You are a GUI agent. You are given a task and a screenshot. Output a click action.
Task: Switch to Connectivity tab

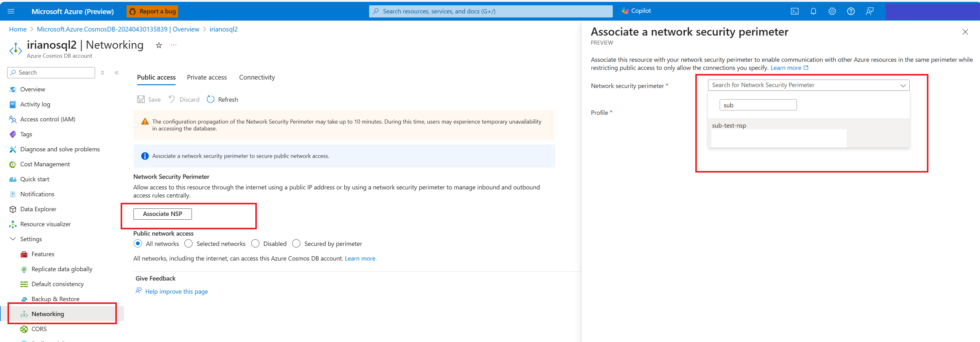tap(257, 77)
